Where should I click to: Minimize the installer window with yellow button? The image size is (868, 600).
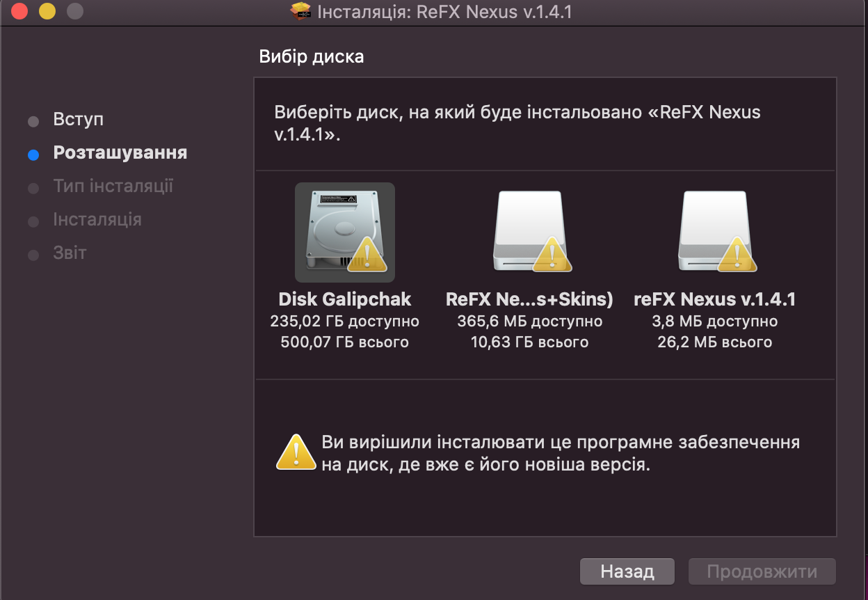(x=47, y=12)
